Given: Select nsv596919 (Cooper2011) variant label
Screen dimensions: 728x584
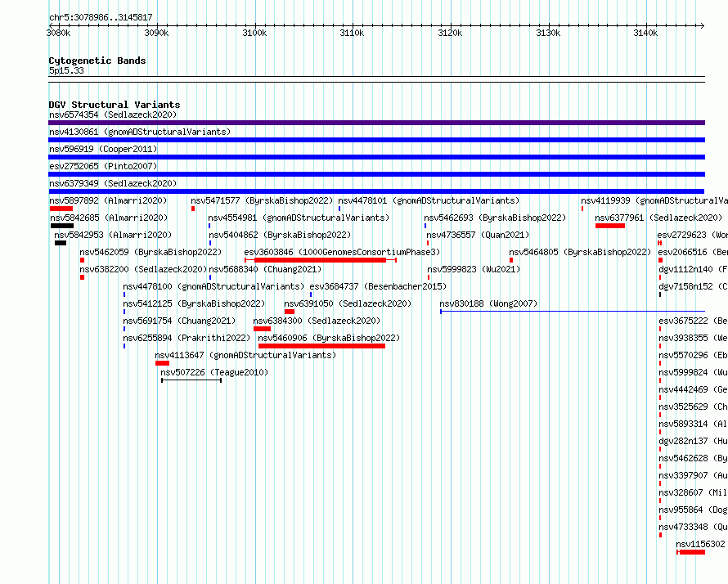Looking at the screenshot, I should click(103, 149).
